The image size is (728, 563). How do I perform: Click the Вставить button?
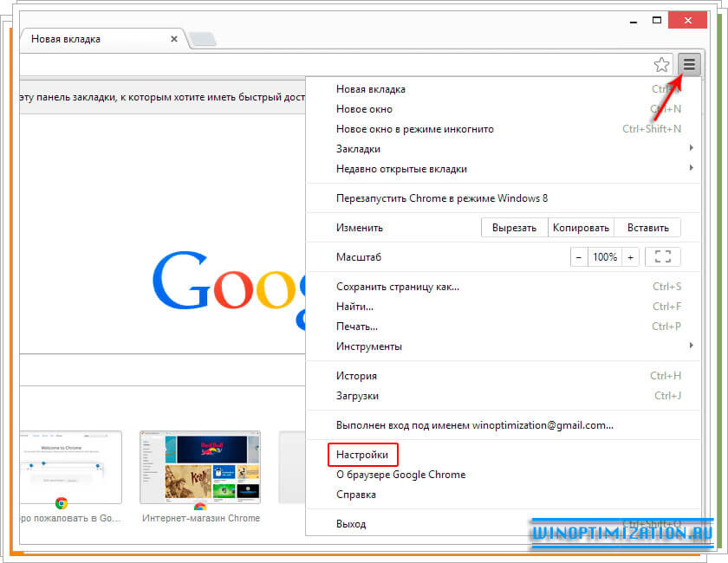point(647,227)
